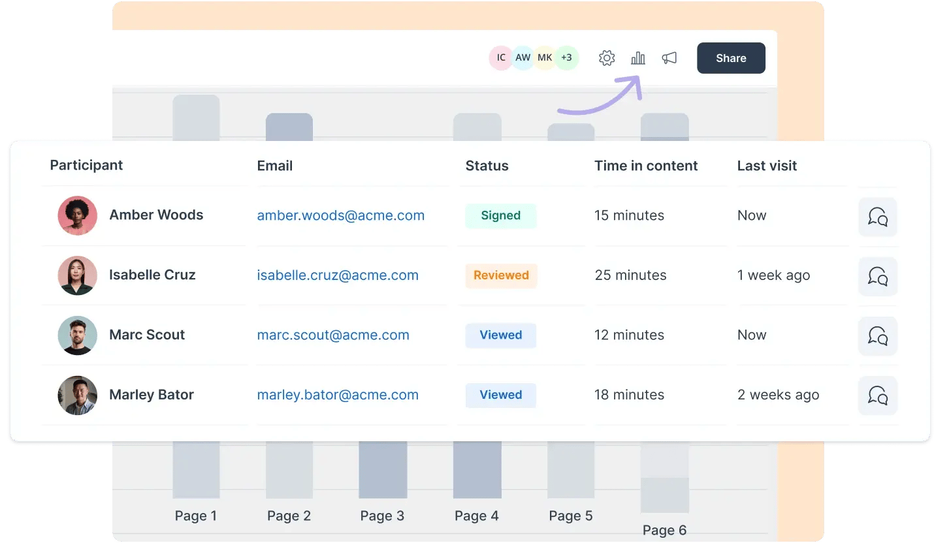
Task: Click the Email column header
Action: 275,166
